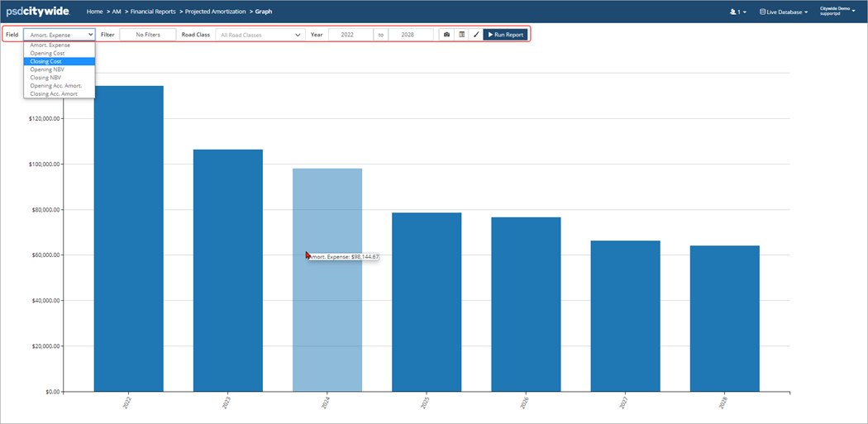Pick Opening NBV option
Screen dimensions: 868x424
[x=60, y=69]
